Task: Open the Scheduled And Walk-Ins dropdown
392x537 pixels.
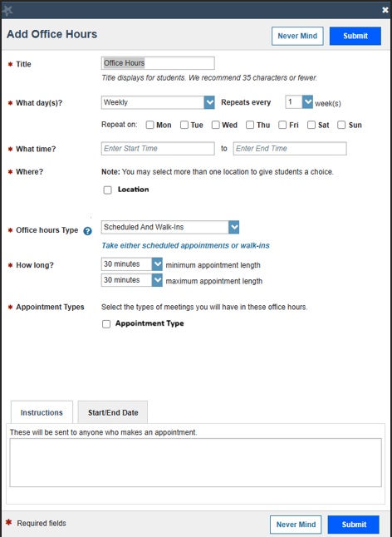Action: (x=170, y=227)
